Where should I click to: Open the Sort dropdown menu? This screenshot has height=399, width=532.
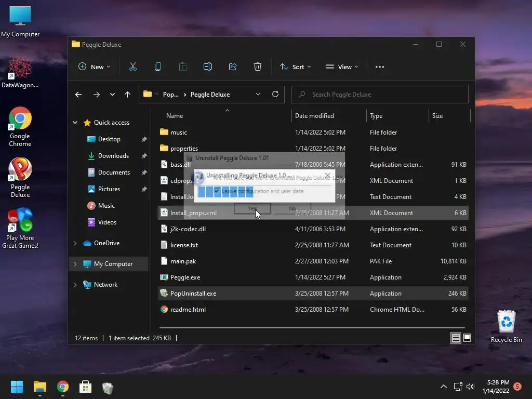click(295, 67)
